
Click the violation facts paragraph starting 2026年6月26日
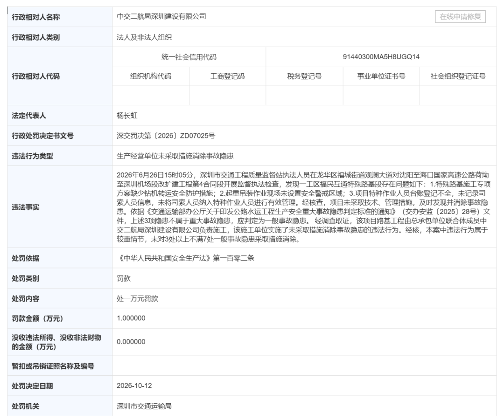point(303,207)
